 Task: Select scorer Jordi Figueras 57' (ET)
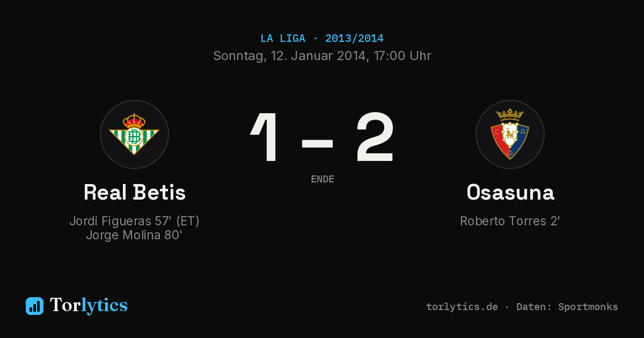pyautogui.click(x=135, y=221)
